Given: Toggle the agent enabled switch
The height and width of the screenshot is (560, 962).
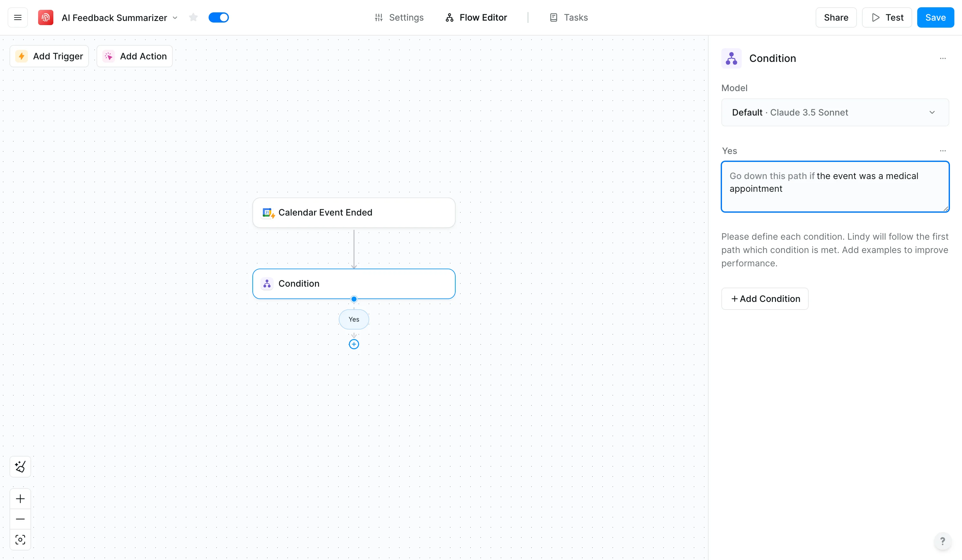Looking at the screenshot, I should coord(219,17).
